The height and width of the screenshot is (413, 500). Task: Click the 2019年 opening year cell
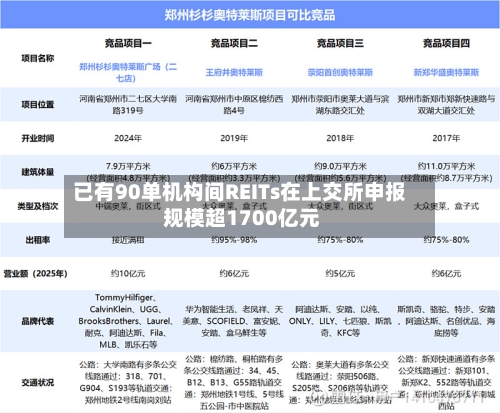tap(234, 138)
